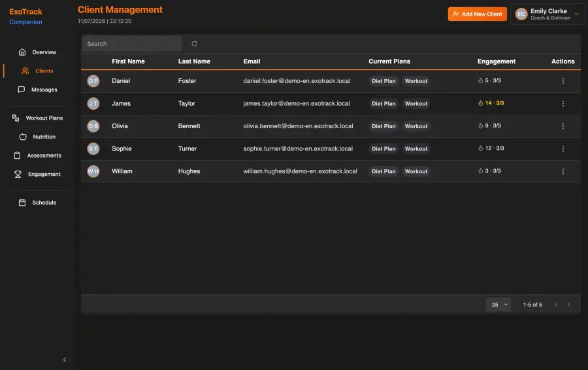
Task: Click the Overview home icon
Action: click(22, 52)
